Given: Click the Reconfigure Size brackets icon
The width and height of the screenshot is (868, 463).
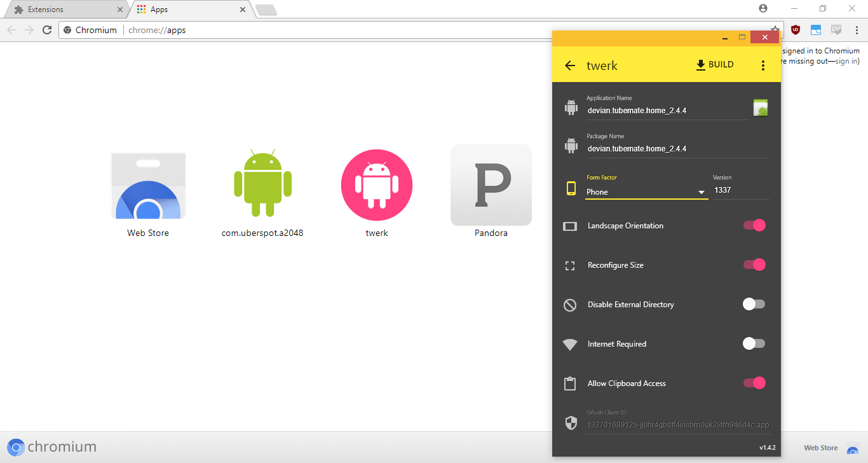Looking at the screenshot, I should pos(570,265).
